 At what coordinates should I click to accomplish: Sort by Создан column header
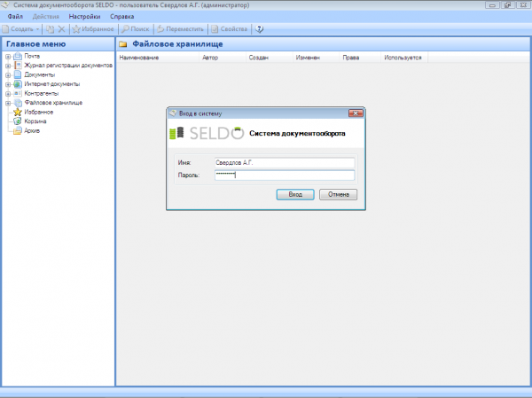(270, 58)
